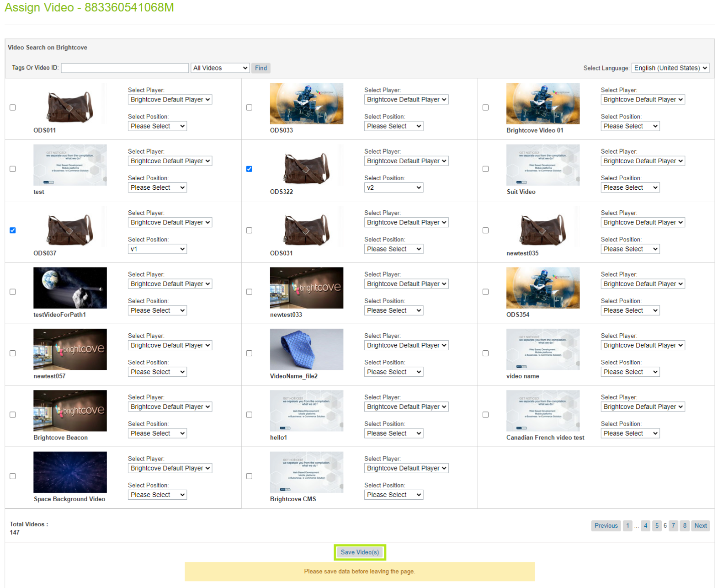The width and height of the screenshot is (723, 588).
Task: Click the ODS031 bag thumbnail
Action: point(307,226)
